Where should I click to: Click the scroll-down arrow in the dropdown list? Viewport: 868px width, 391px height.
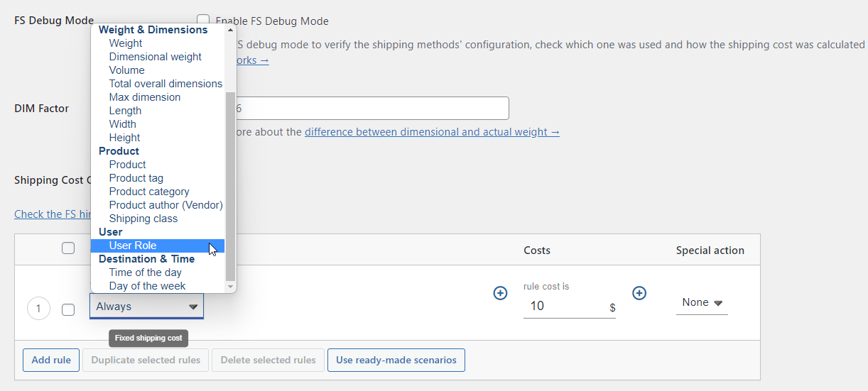[x=230, y=286]
